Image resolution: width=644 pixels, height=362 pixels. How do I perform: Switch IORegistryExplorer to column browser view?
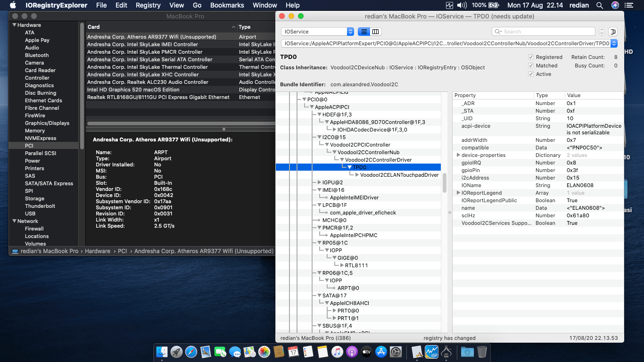tap(376, 32)
